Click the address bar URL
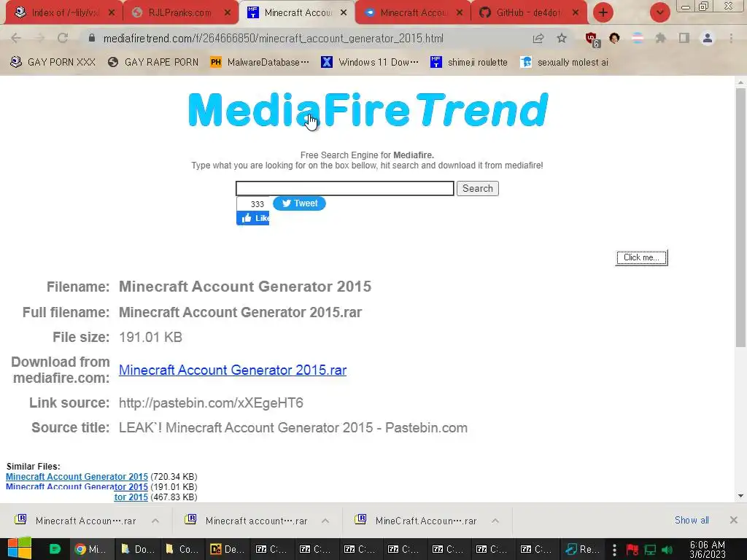This screenshot has height=560, width=747. point(273,38)
